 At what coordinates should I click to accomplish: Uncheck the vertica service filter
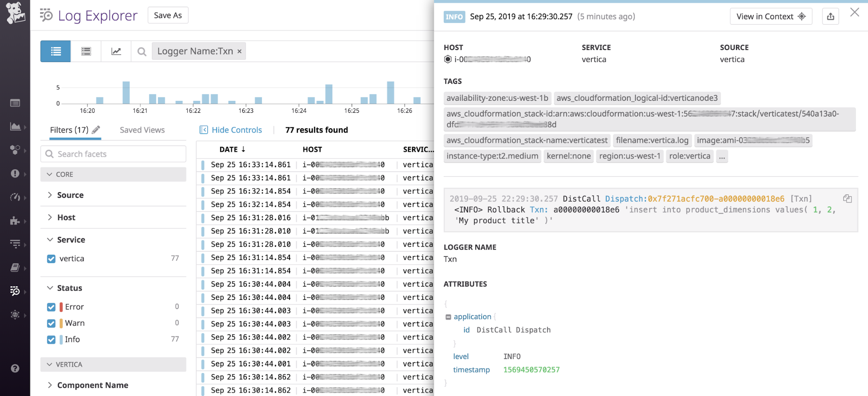coord(51,258)
